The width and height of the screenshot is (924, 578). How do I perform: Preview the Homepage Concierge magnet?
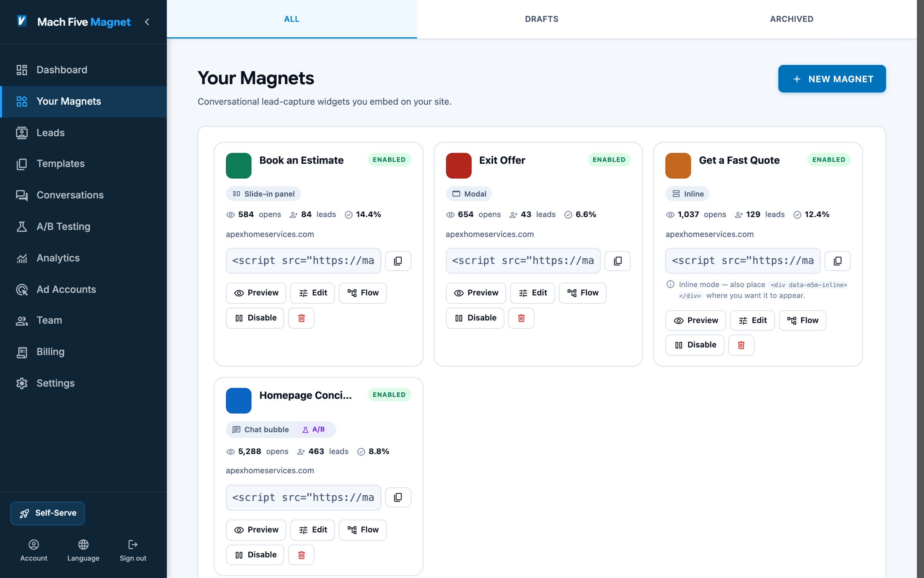(x=256, y=530)
